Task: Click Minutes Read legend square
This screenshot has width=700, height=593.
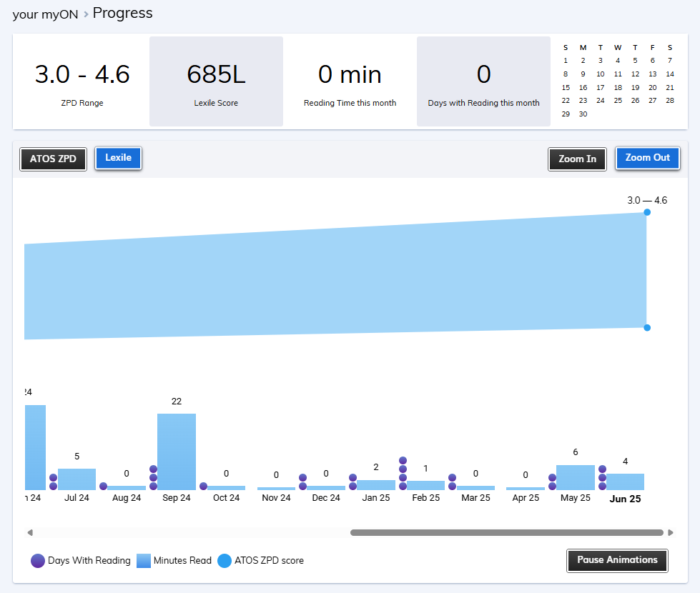Action: 144,560
